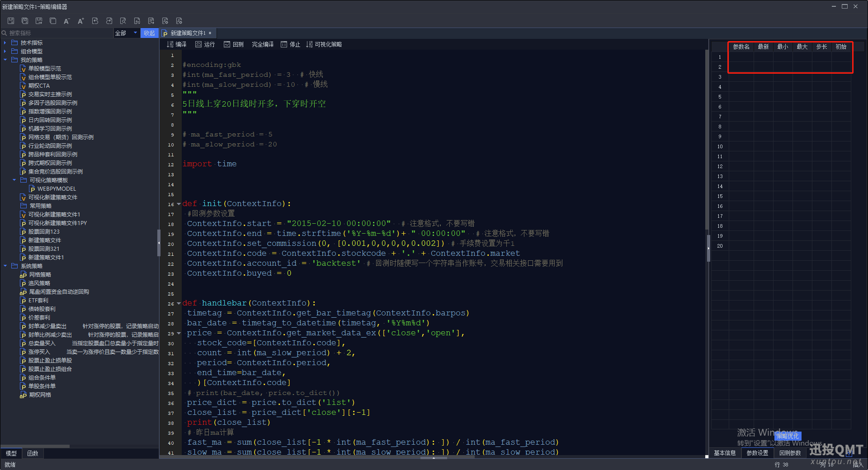The width and height of the screenshot is (868, 470).
Task: Click the copy document toolbar icon
Action: 53,21
